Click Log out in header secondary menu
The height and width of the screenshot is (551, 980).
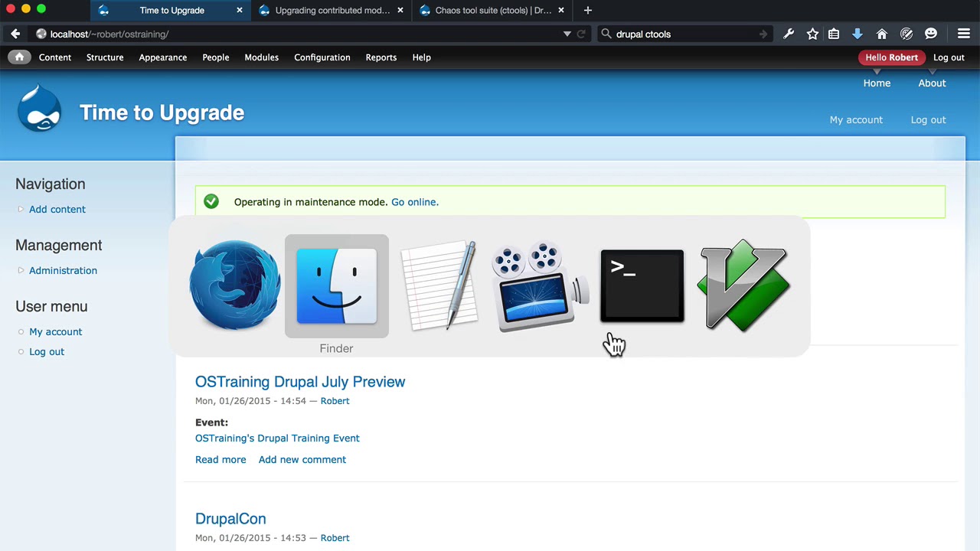(x=928, y=119)
